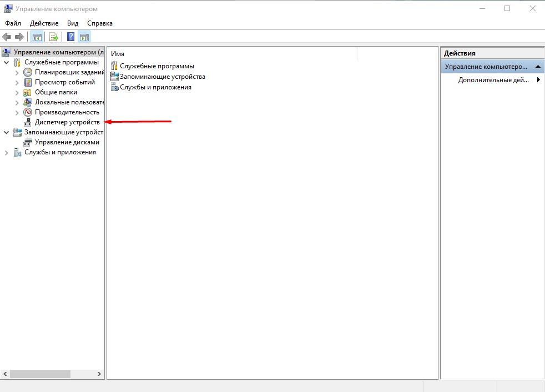Click the scroll right arrow in tree pane
The image size is (545, 392).
click(x=99, y=374)
